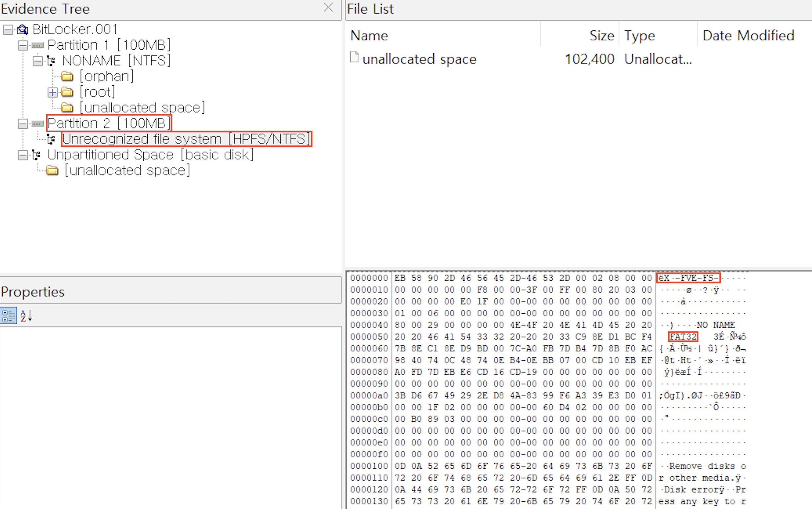Close the Evidence Tree panel
Screen dimensions: 812x509
pos(328,7)
